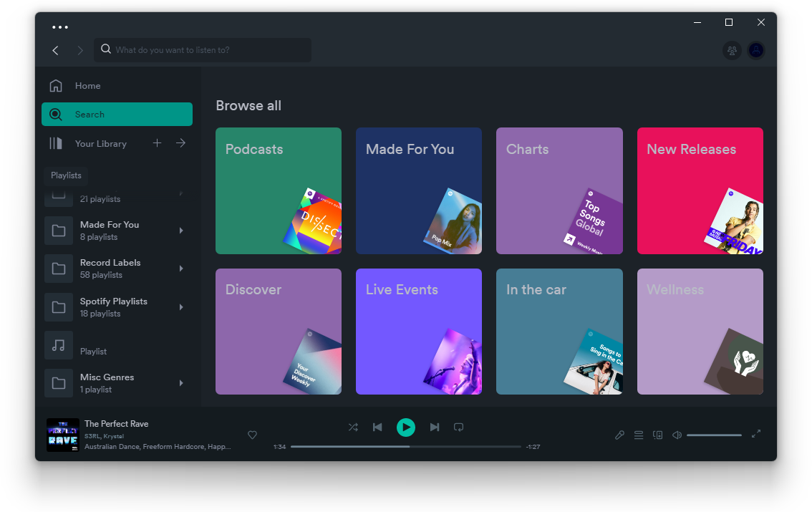This screenshot has width=812, height=512.
Task: Skip to next track
Action: click(x=435, y=427)
